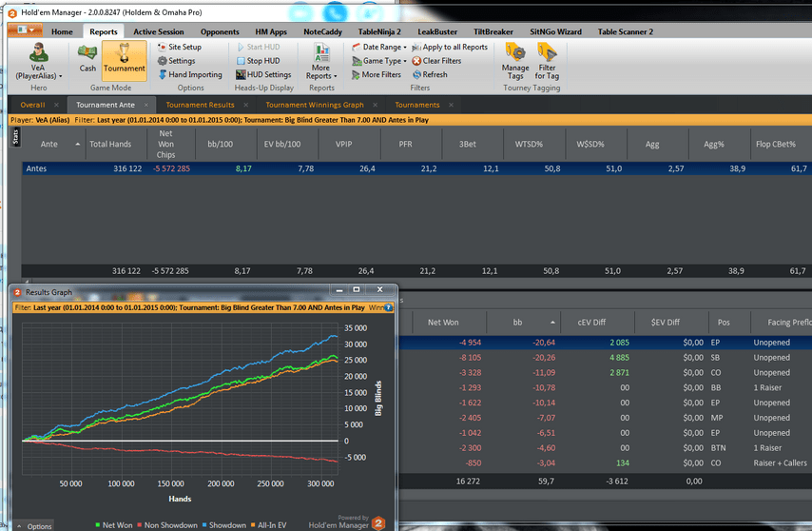Close the Tournament Results tab
Screen dimensions: 812x531
(246, 105)
